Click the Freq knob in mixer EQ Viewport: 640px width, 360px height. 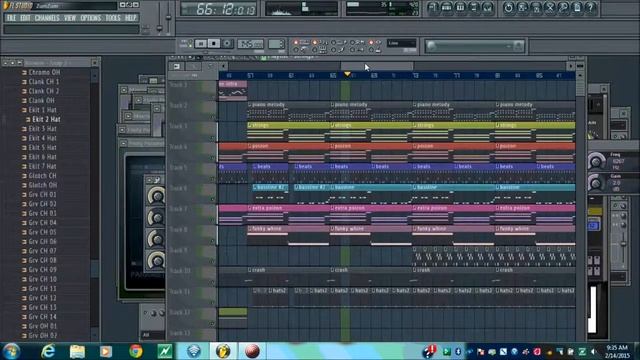[x=596, y=162]
